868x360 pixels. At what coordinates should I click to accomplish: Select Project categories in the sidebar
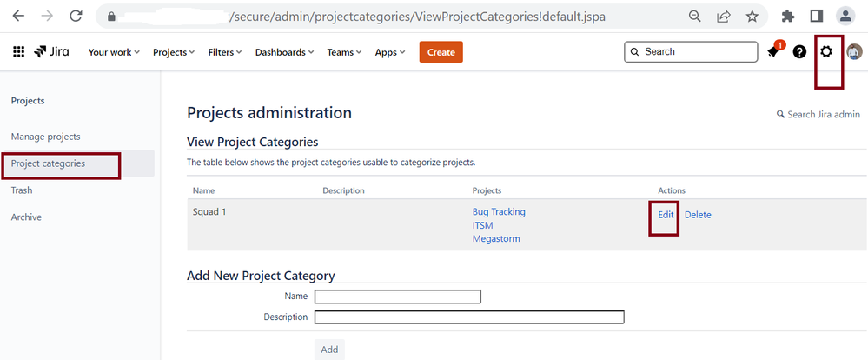coord(48,163)
